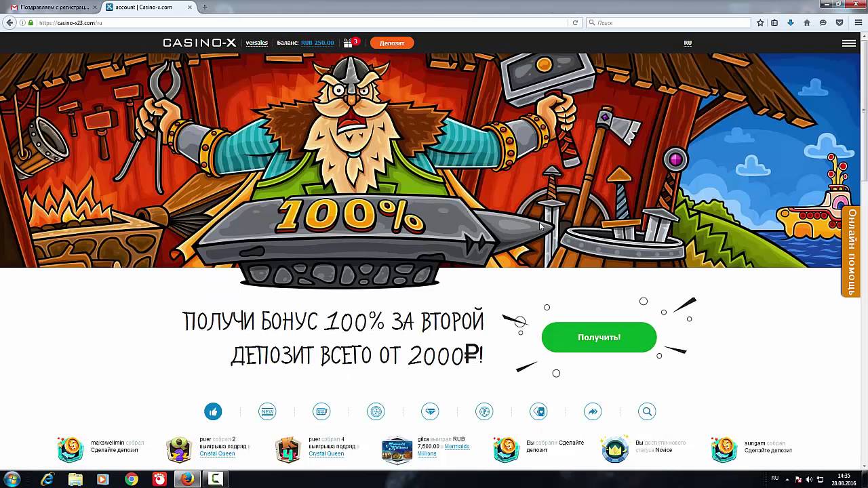Open the Windows Start button

(x=12, y=479)
